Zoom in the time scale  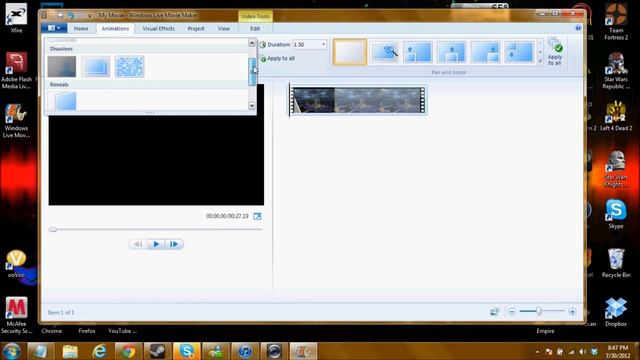pyautogui.click(x=572, y=312)
